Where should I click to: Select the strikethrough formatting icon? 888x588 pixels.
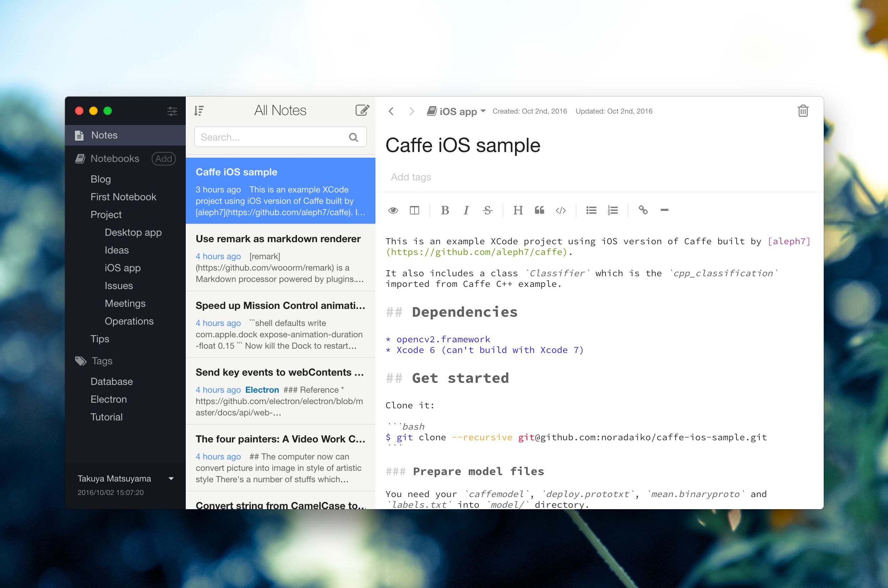click(x=488, y=210)
